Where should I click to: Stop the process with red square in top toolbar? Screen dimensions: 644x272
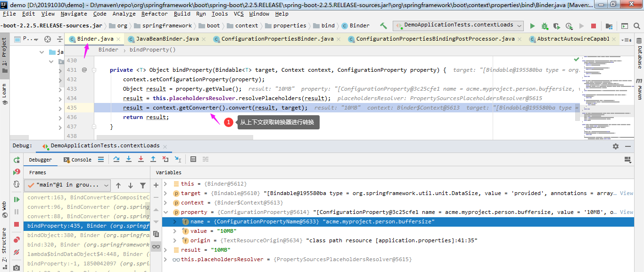click(594, 26)
